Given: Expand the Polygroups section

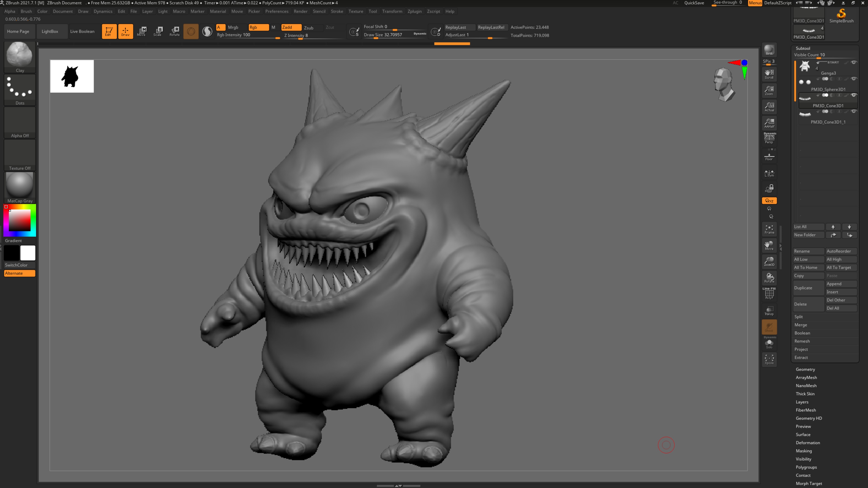Looking at the screenshot, I should tap(806, 467).
